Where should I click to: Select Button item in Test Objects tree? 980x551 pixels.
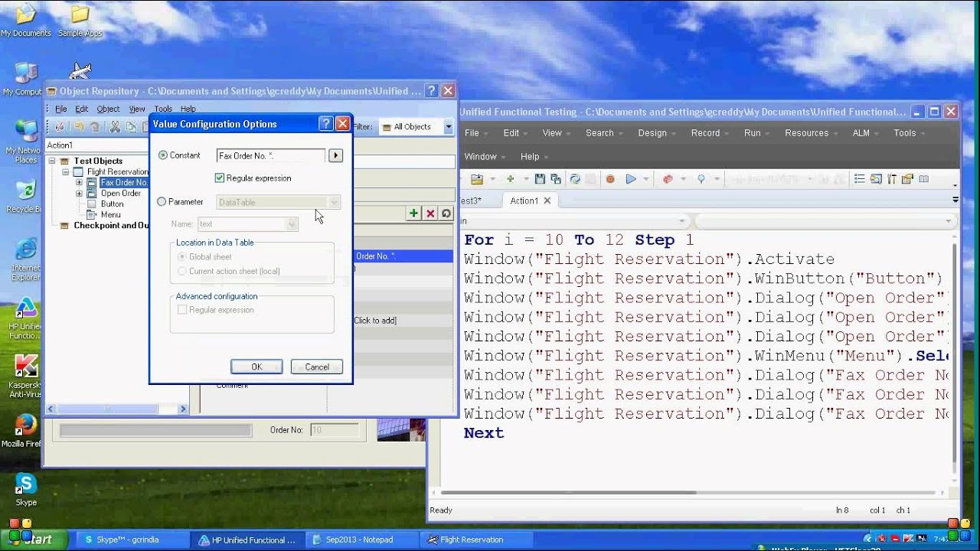pos(112,204)
